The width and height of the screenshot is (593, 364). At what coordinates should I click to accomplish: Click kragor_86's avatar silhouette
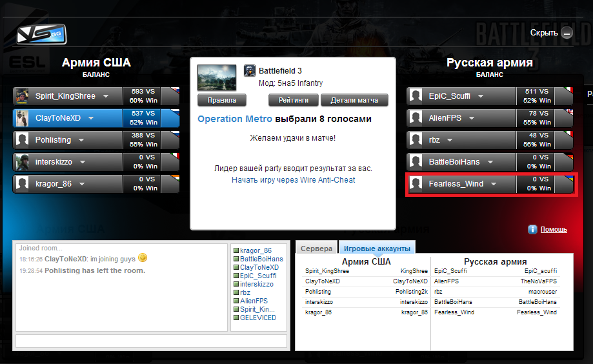22,184
